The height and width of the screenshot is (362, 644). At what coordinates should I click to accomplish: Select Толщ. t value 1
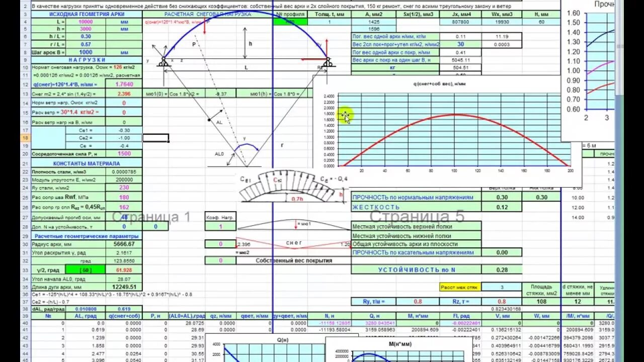pos(329,22)
